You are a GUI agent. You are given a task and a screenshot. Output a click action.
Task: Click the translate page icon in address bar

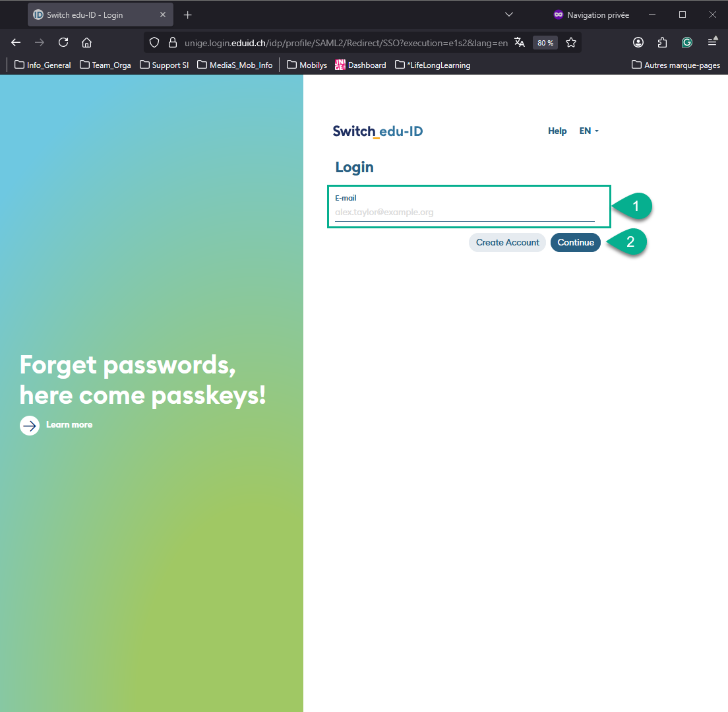point(520,43)
